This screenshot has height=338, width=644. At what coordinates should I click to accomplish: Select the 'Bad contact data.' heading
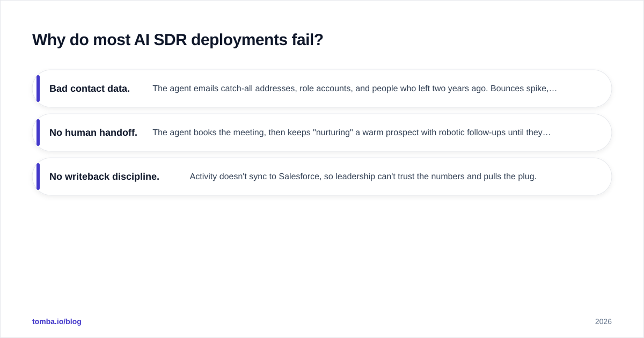pyautogui.click(x=90, y=89)
